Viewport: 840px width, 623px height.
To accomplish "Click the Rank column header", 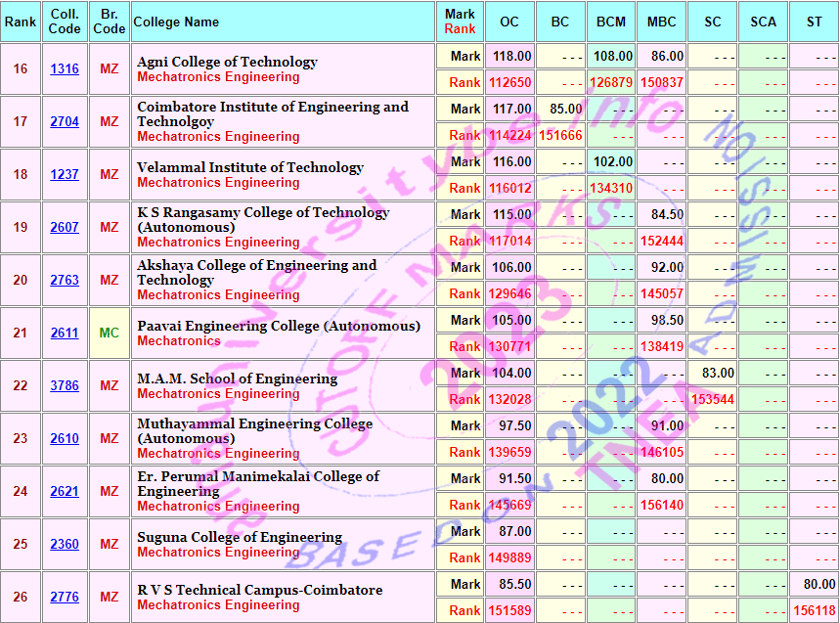I will [x=20, y=22].
